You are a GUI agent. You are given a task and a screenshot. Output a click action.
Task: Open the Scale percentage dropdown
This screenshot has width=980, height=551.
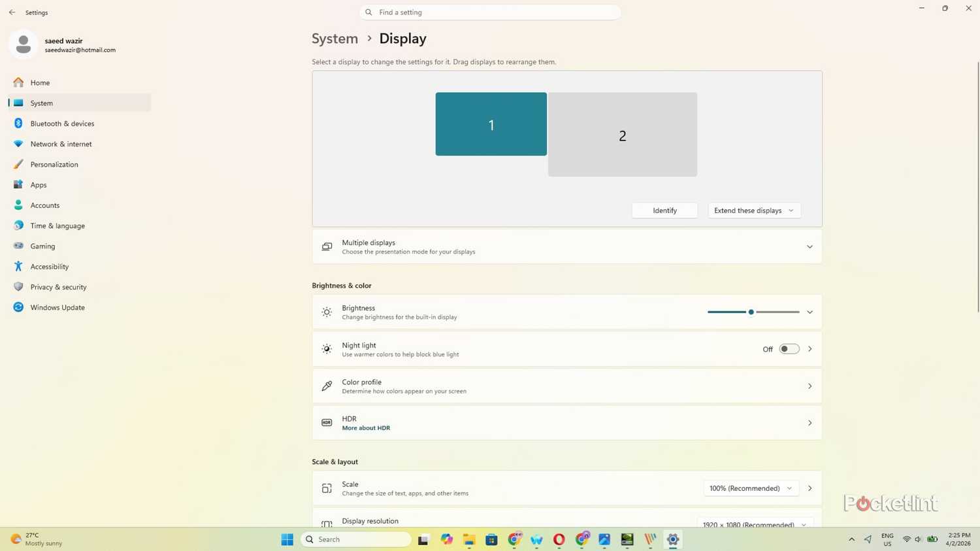pyautogui.click(x=750, y=488)
